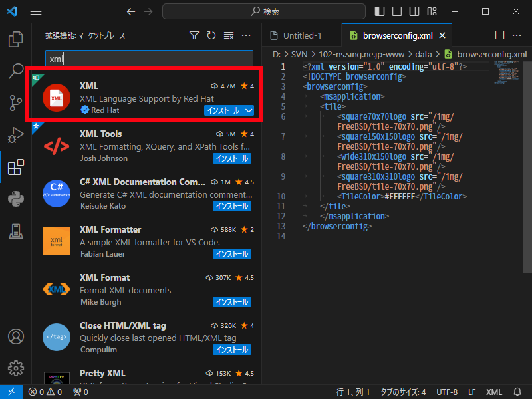Click line number 10 in editor
This screenshot has width=532, height=399.
(x=281, y=196)
